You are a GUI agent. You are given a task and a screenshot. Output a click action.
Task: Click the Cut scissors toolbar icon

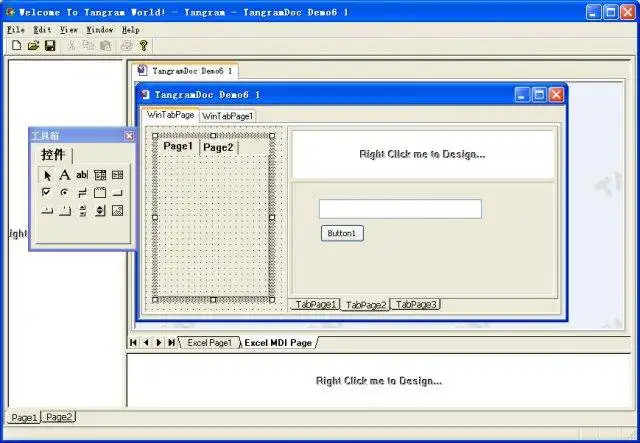click(x=71, y=45)
